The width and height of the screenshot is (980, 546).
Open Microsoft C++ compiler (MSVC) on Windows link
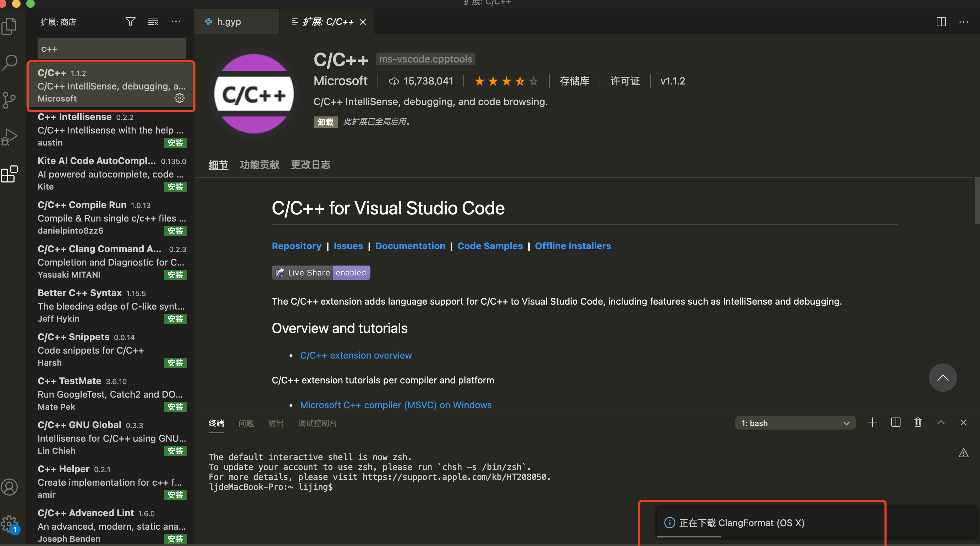396,405
